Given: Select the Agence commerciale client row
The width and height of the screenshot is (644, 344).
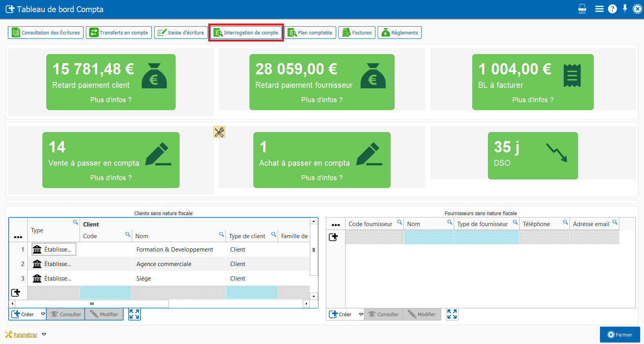Looking at the screenshot, I should (164, 264).
